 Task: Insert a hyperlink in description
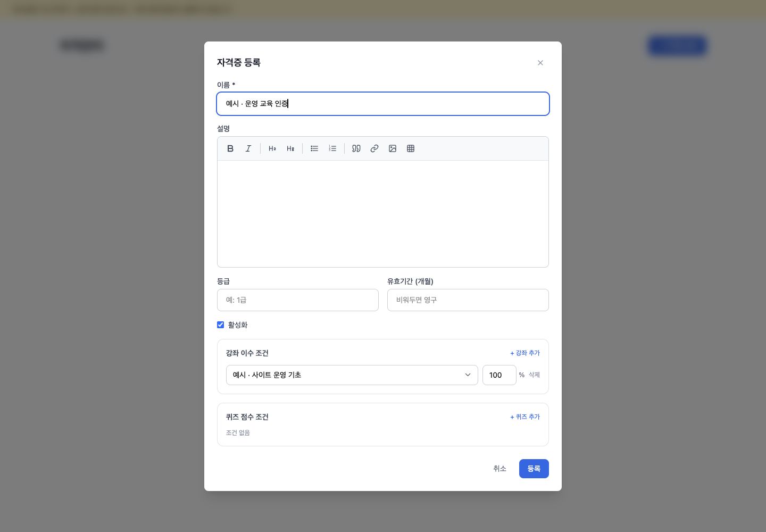pos(374,148)
